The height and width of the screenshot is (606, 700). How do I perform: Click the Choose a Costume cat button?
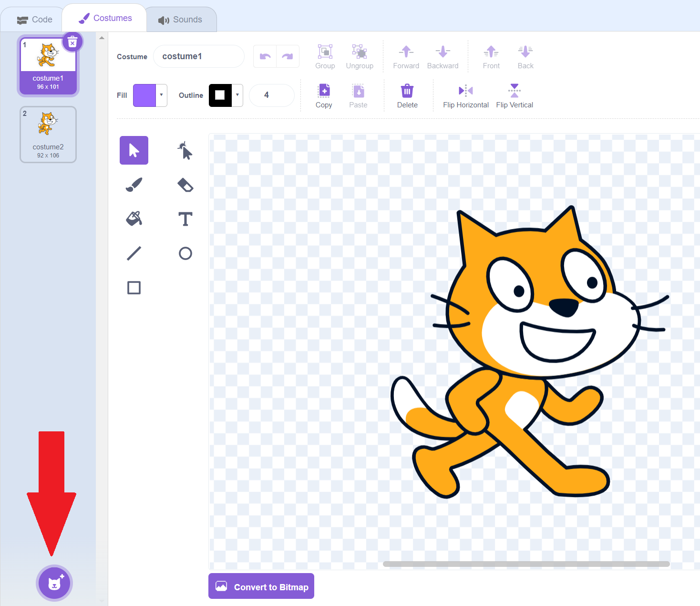coord(54,583)
